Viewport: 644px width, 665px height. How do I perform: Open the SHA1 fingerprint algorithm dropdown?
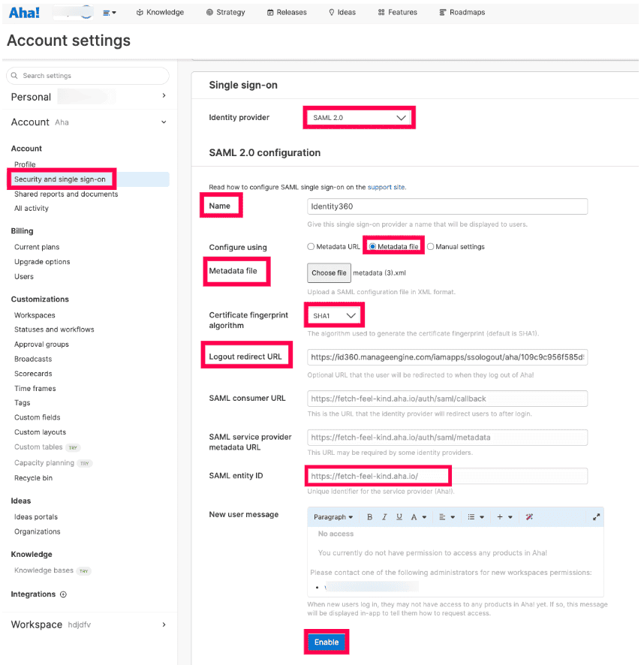[x=334, y=315]
